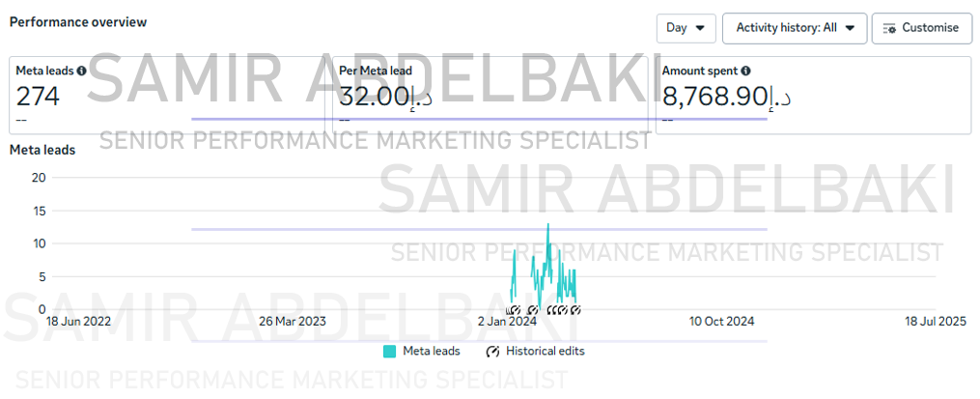This screenshot has width=980, height=399.
Task: Click the highest peak of the leads line
Action: 548,224
